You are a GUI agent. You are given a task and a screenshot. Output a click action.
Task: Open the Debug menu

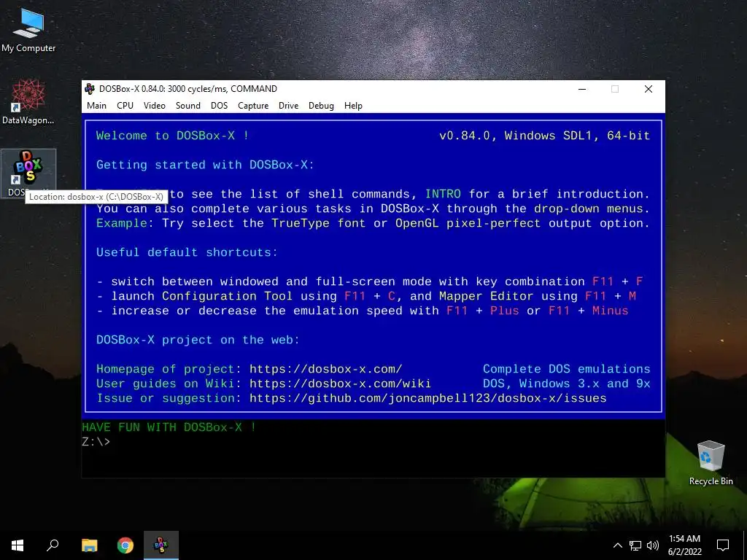321,106
